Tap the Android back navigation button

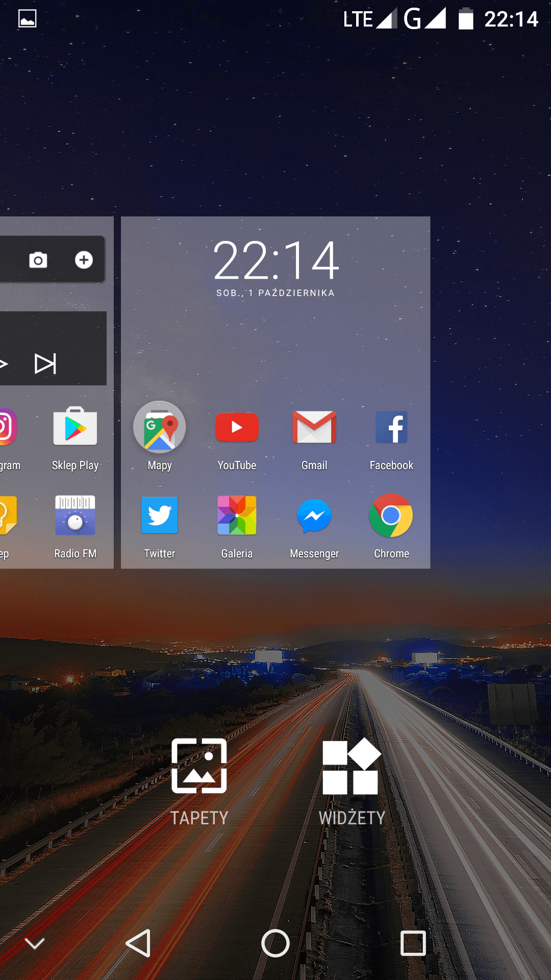tap(138, 943)
